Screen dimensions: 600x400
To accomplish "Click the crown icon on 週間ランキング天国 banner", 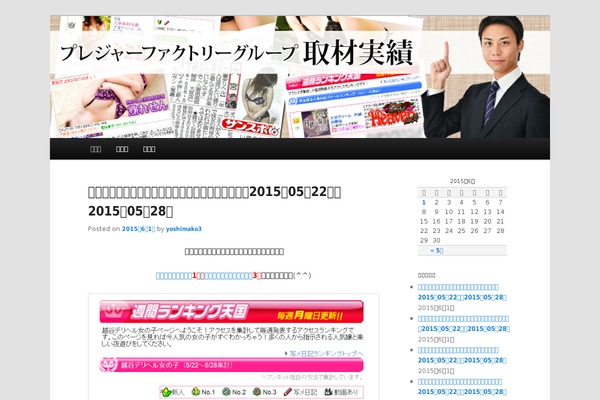I will tap(114, 312).
